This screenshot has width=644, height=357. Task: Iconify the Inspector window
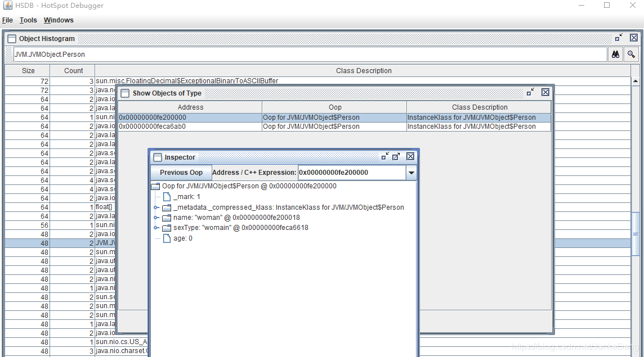point(385,156)
